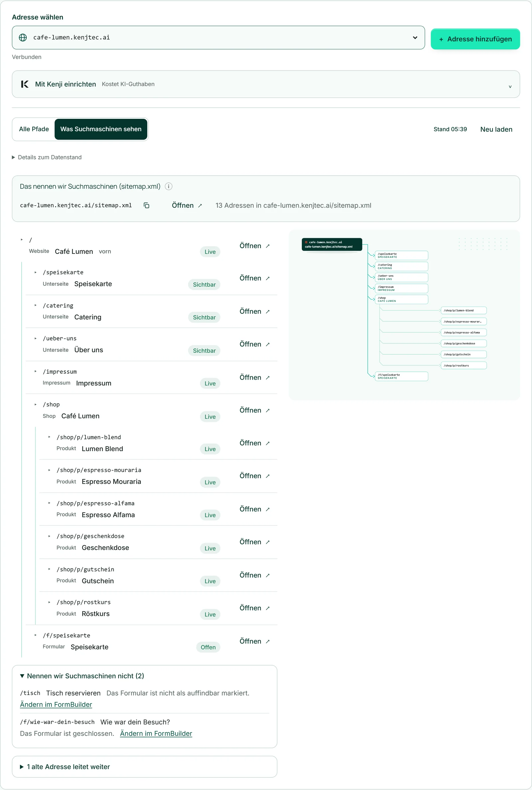The width and height of the screenshot is (532, 790).
Task: Copy the sitemap.xml address
Action: coord(146,205)
